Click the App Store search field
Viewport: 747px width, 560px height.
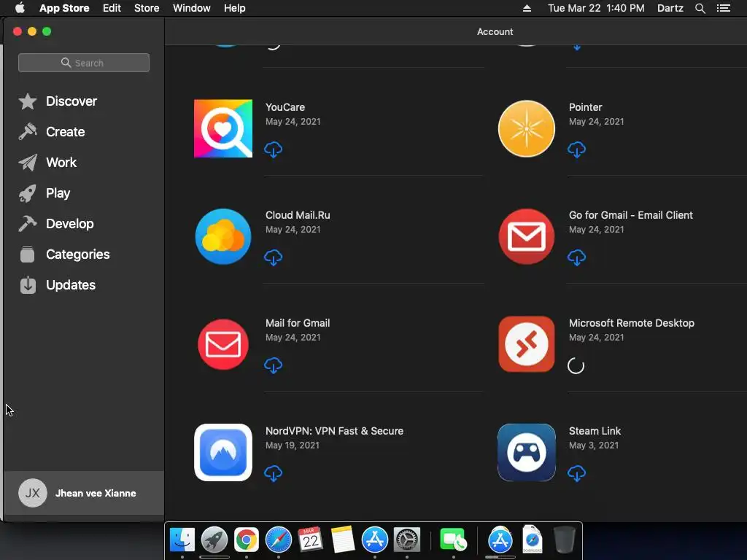84,63
